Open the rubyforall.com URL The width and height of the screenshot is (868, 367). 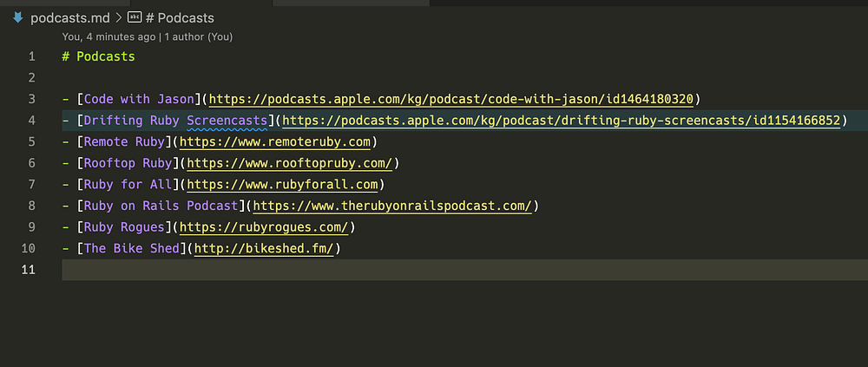282,184
